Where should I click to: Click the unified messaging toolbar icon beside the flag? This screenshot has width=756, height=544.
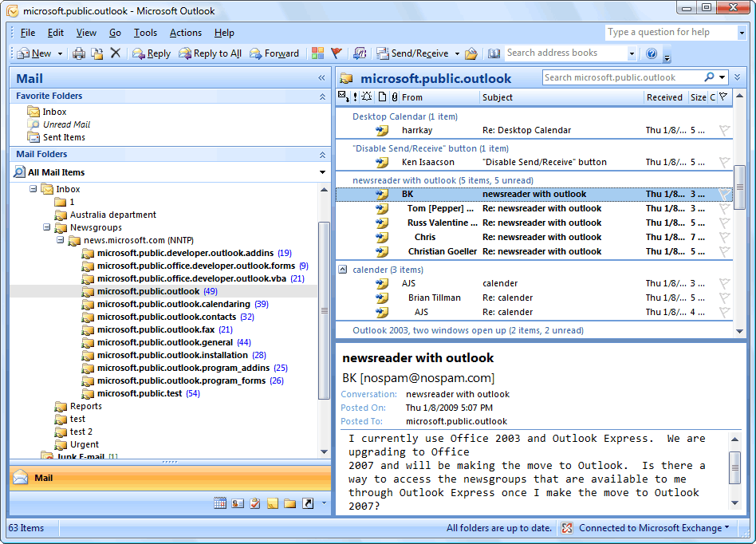360,53
